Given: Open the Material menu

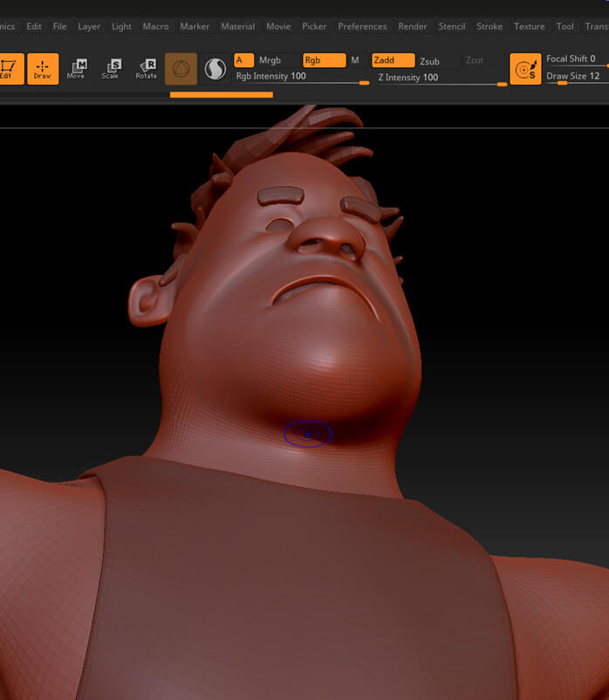Looking at the screenshot, I should click(x=238, y=26).
